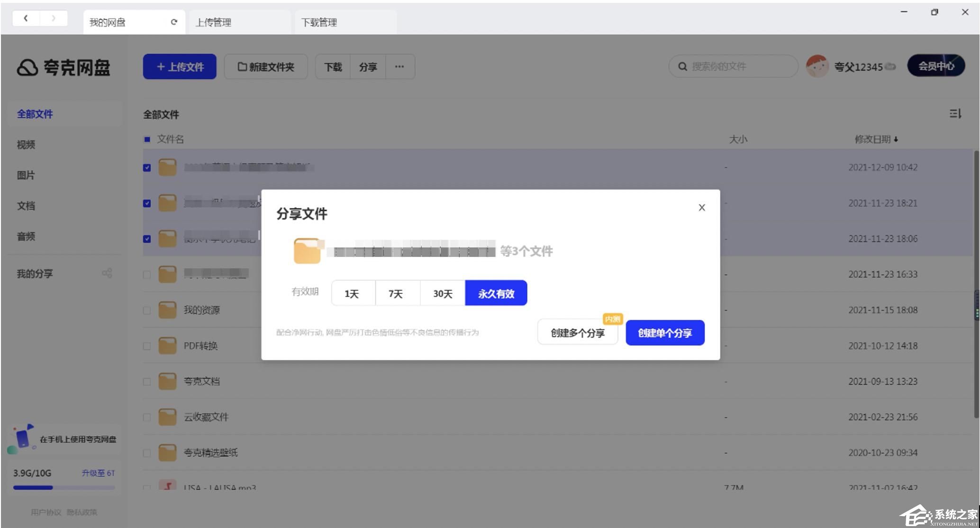Sort by 文件名 column header
Screen dimensions: 980x528
[171, 139]
